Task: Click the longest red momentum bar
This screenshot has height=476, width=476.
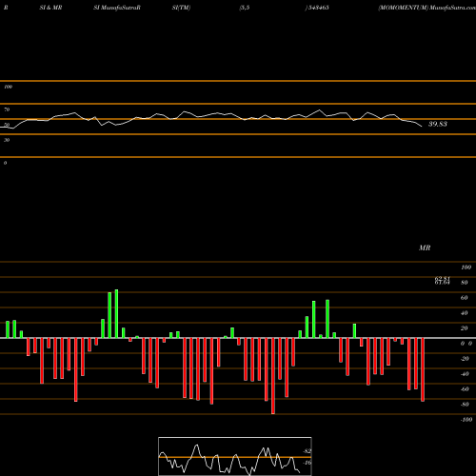Action: [273, 376]
